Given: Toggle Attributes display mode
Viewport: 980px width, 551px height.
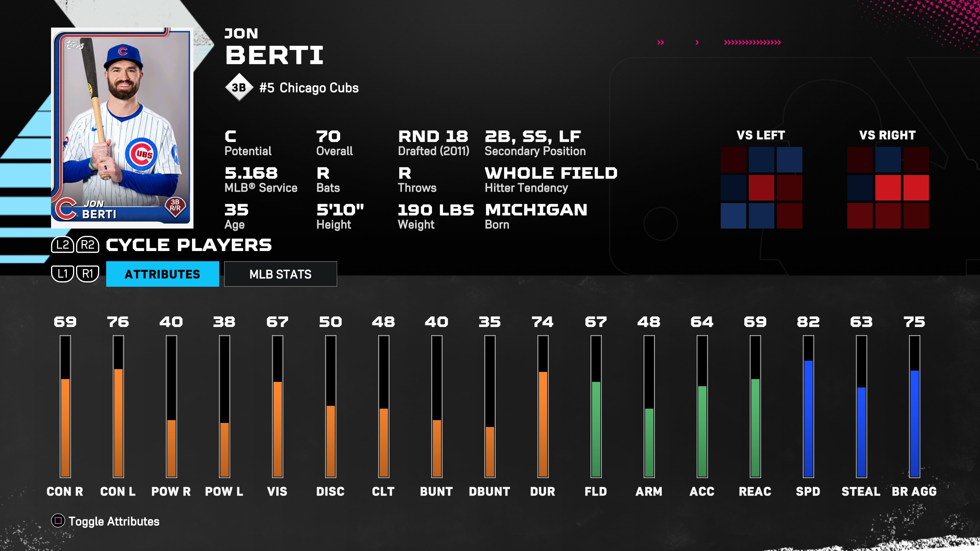Looking at the screenshot, I should [x=114, y=521].
